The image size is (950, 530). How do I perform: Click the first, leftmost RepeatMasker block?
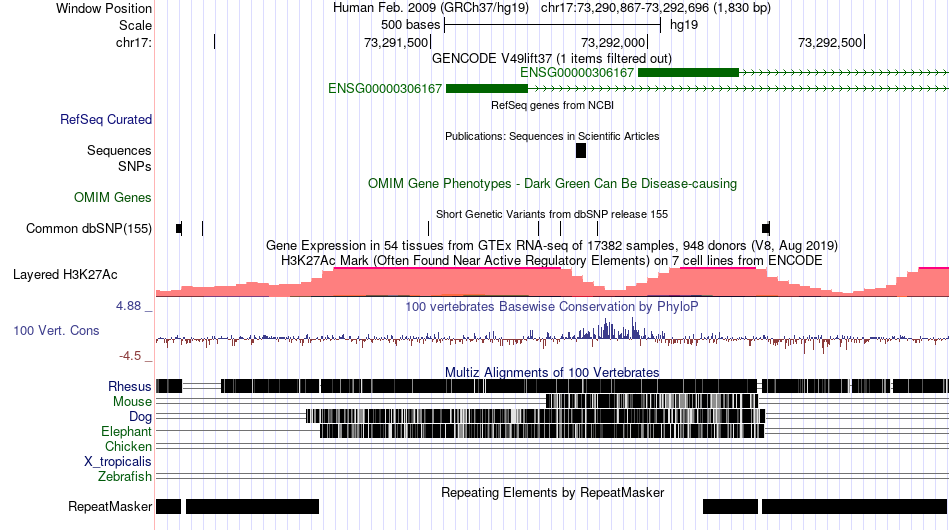[168, 506]
